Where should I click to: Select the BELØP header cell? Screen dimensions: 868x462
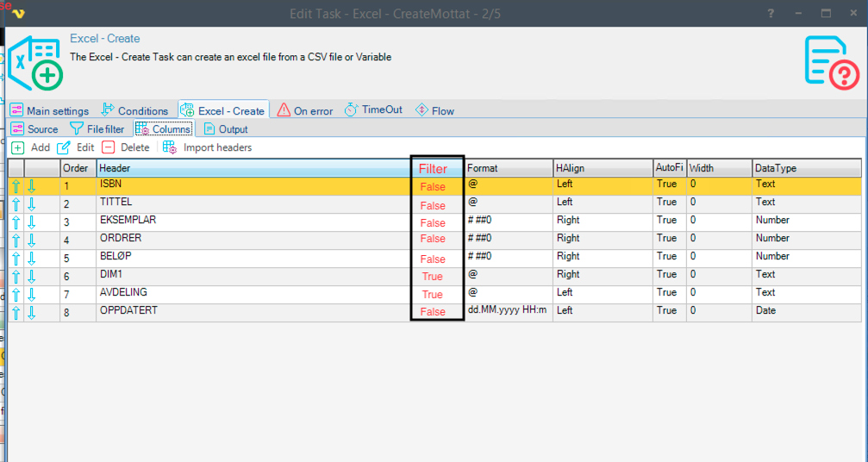250,257
